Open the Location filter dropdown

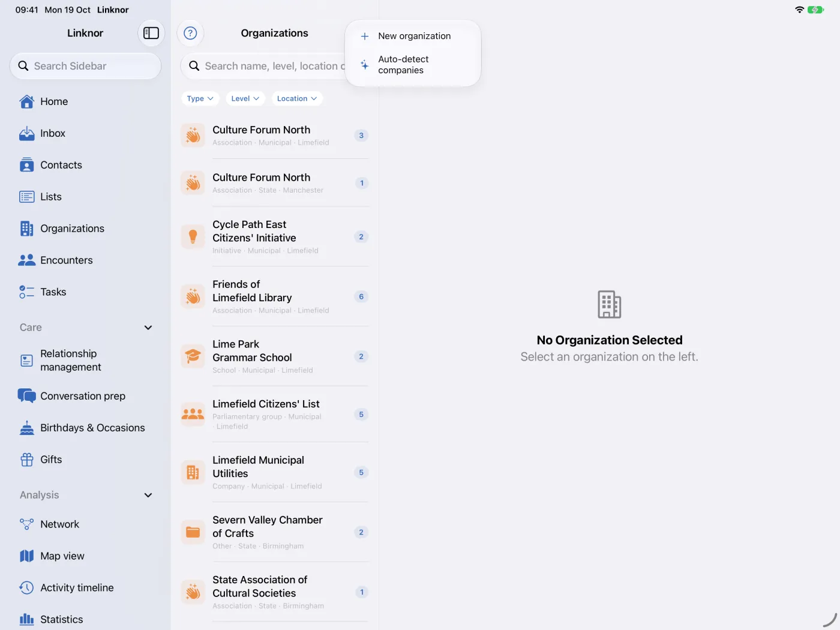click(297, 98)
